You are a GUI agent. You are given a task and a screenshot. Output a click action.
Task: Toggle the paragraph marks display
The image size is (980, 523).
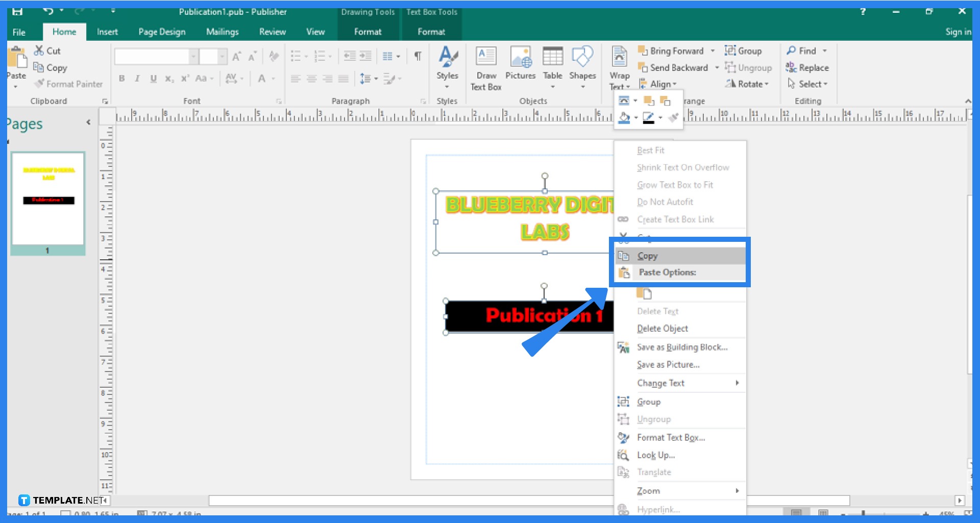pos(417,56)
